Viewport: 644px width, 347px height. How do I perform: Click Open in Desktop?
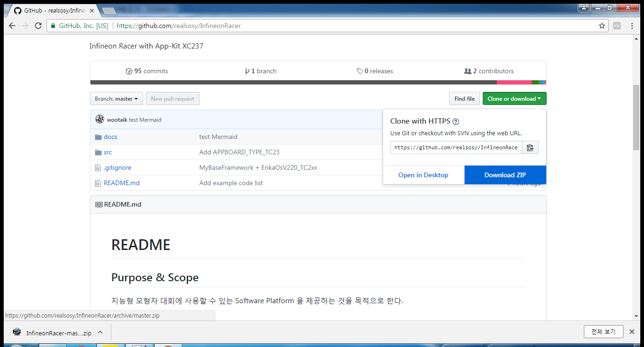pyautogui.click(x=423, y=175)
